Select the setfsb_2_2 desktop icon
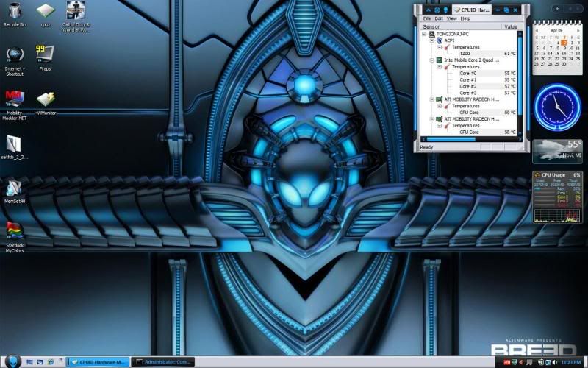 [x=14, y=147]
